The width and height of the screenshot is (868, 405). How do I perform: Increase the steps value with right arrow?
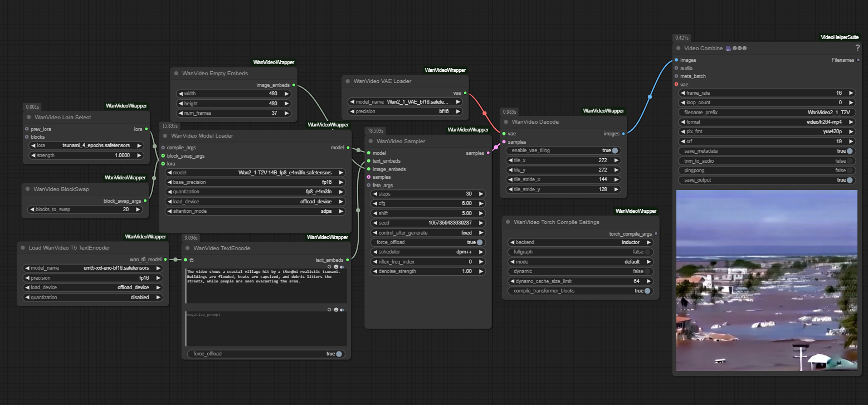pyautogui.click(x=480, y=194)
